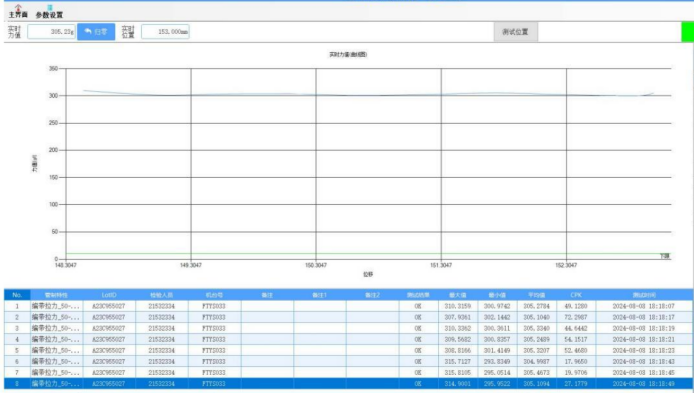
Task: Click the 管制特性 cell in row 7
Action: pos(56,373)
